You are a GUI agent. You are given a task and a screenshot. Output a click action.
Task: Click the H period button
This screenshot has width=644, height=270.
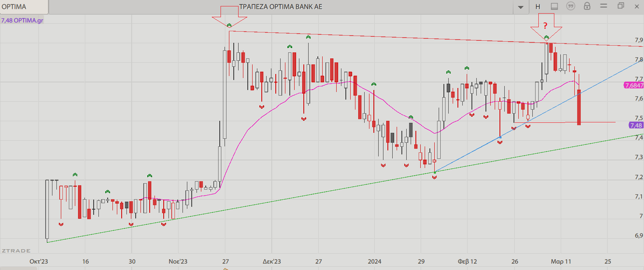(x=538, y=6)
